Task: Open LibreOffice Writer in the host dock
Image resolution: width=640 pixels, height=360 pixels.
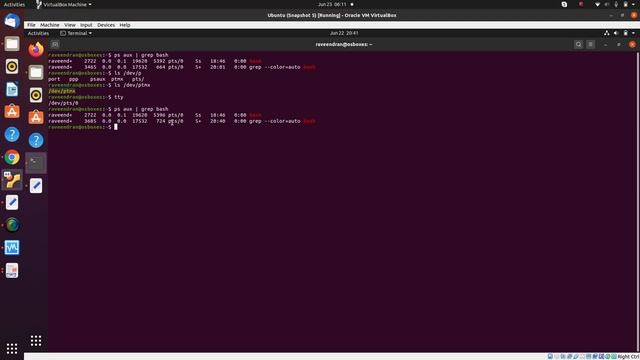Action: [12, 89]
